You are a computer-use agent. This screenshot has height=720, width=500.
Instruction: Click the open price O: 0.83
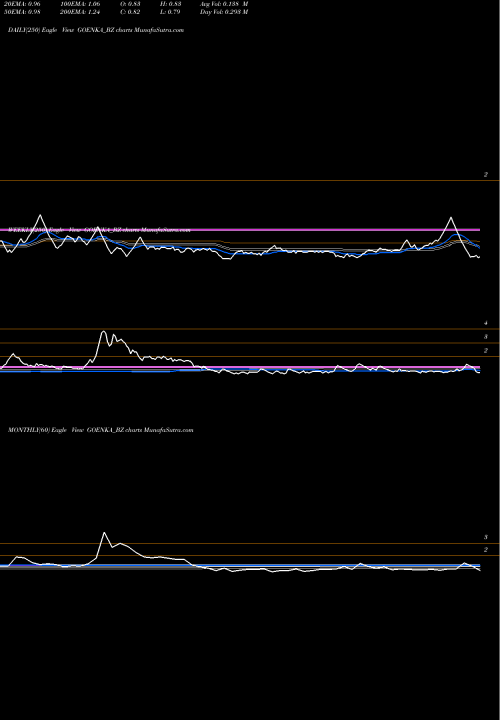(130, 4)
